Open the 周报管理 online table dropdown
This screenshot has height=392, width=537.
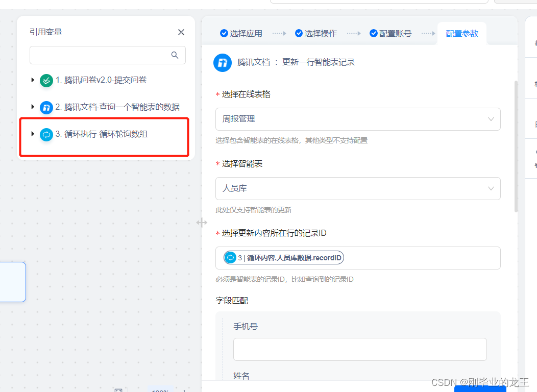click(358, 119)
